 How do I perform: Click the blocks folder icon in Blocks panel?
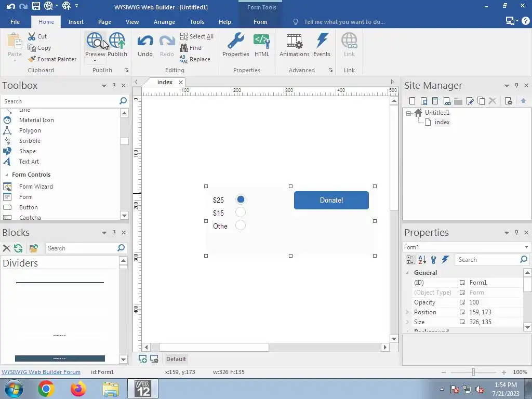pos(33,248)
